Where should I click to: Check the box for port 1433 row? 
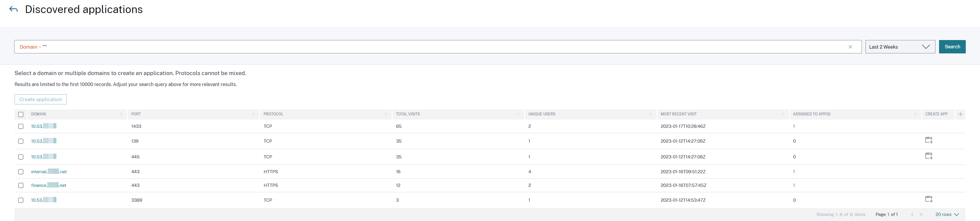pyautogui.click(x=21, y=126)
